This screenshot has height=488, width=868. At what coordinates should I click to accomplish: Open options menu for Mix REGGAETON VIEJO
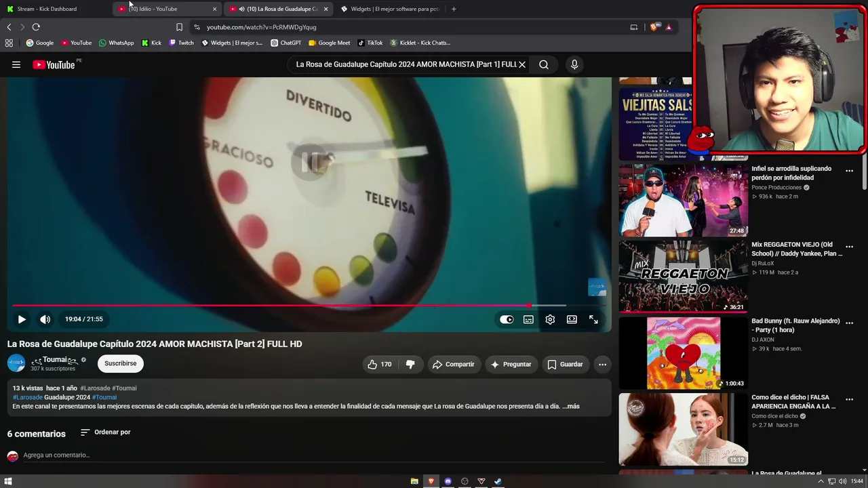coord(849,247)
